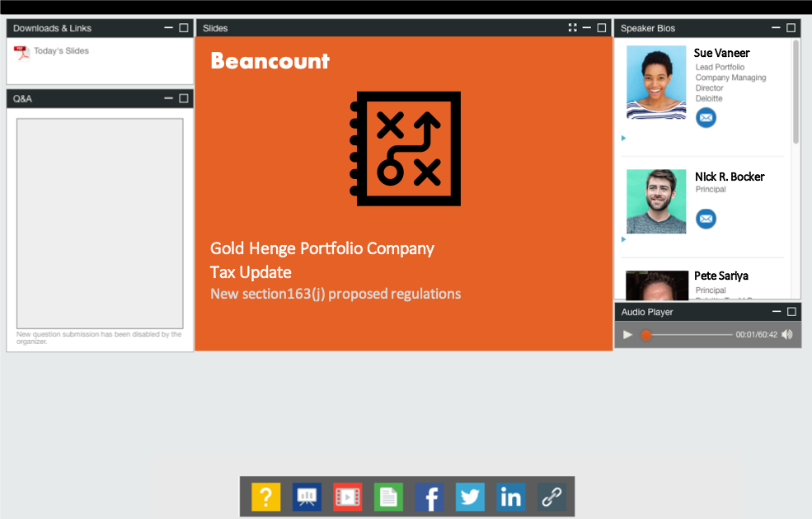The height and width of the screenshot is (519, 812).
Task: Minimize the Q&A panel
Action: (168, 98)
